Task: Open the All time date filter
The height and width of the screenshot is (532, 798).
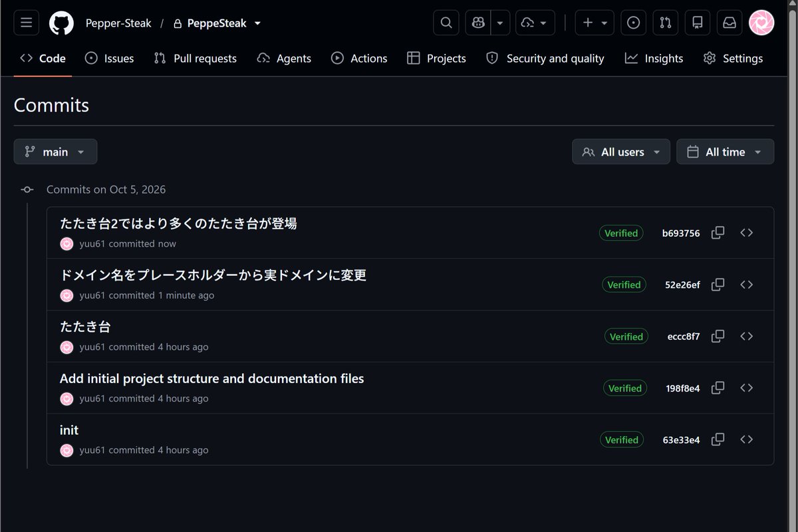Action: point(726,152)
